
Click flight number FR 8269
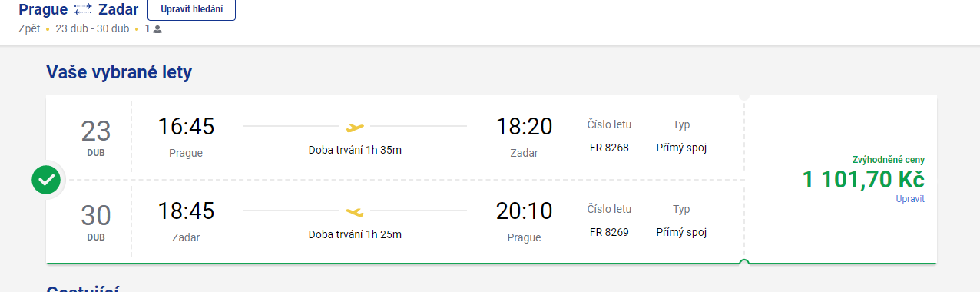tap(609, 232)
